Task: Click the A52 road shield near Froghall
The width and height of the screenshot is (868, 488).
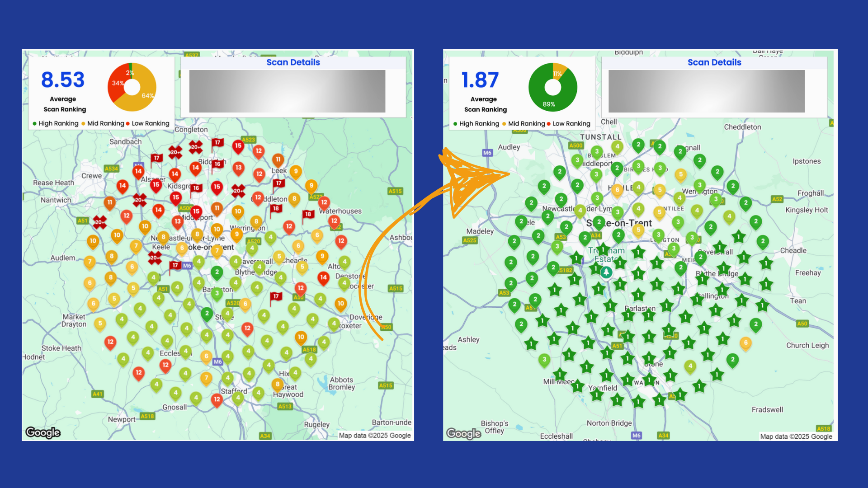Action: (777, 199)
